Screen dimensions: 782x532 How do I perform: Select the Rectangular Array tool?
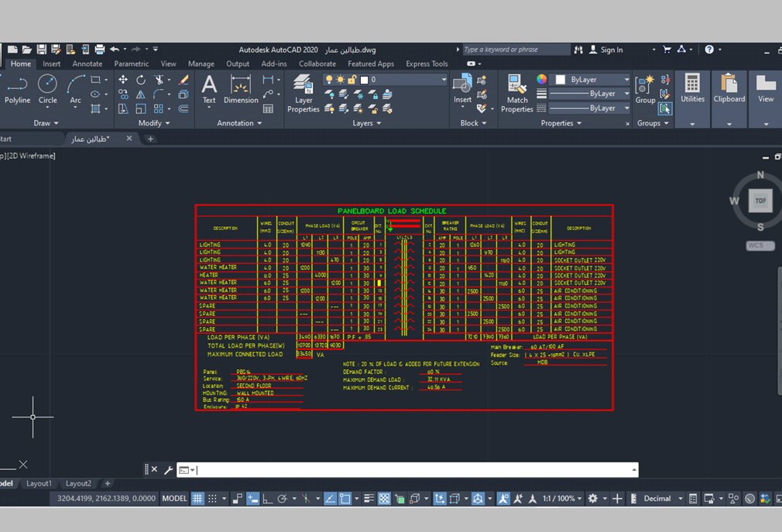pyautogui.click(x=159, y=108)
